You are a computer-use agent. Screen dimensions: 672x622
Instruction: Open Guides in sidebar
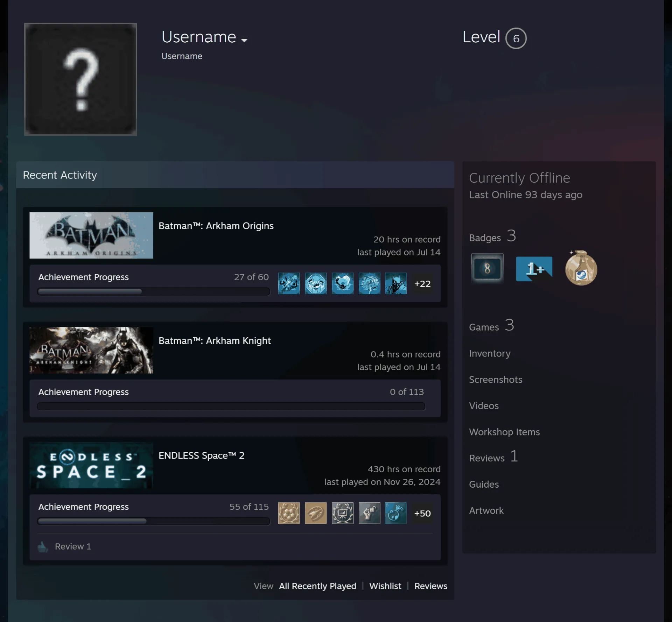coord(484,485)
